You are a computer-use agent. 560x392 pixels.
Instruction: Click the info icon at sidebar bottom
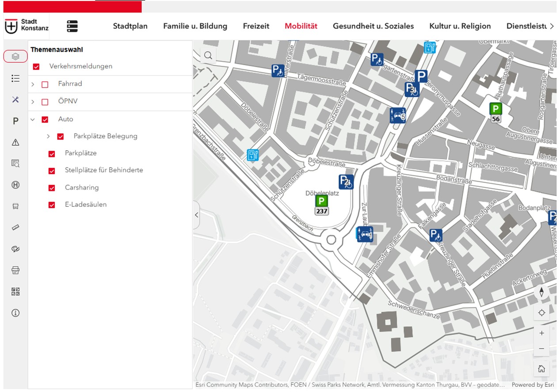coord(15,312)
